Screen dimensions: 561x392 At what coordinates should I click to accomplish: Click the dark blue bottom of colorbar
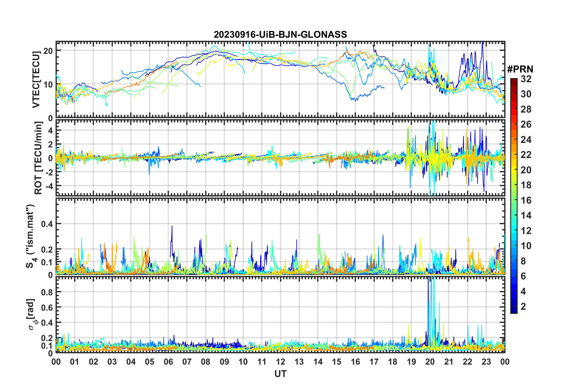pos(514,309)
